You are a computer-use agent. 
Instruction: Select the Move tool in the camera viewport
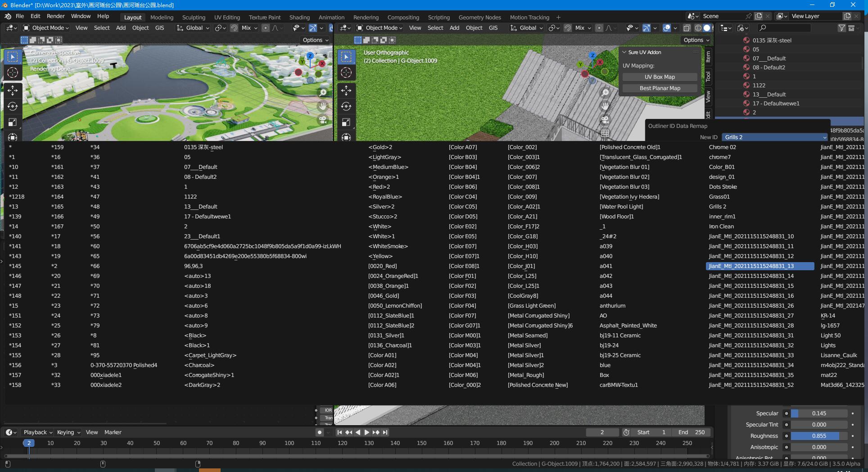pos(13,91)
